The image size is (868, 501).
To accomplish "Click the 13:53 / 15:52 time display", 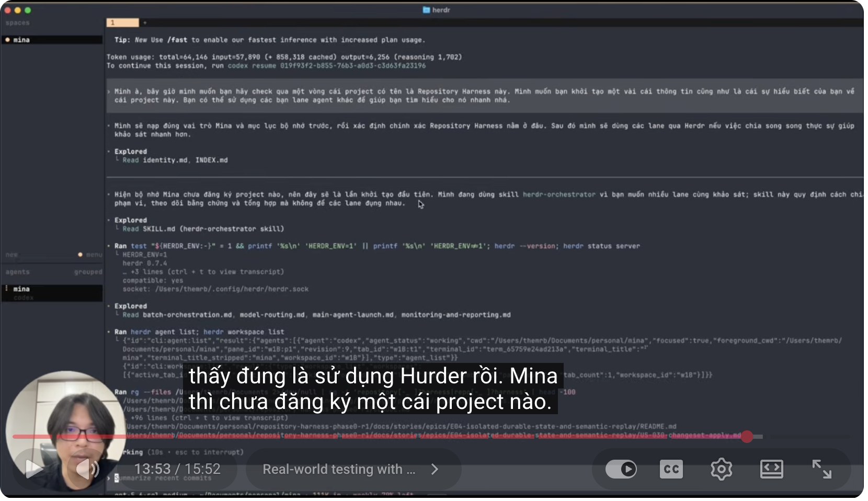I will (x=177, y=469).
